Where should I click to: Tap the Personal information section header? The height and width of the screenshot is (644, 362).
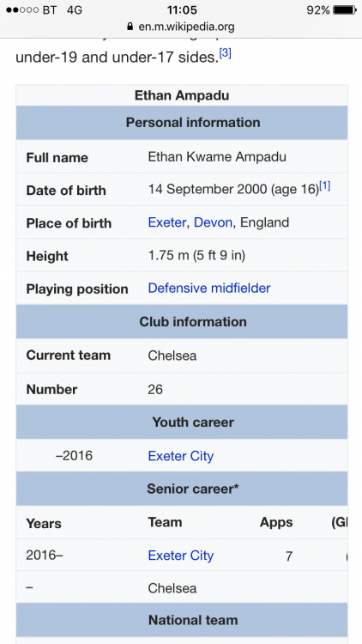tap(182, 123)
